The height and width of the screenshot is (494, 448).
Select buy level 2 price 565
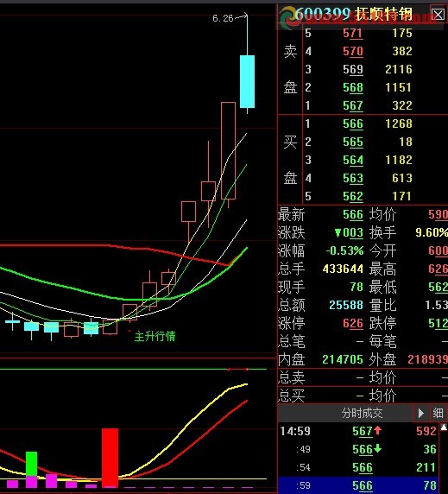tap(353, 142)
